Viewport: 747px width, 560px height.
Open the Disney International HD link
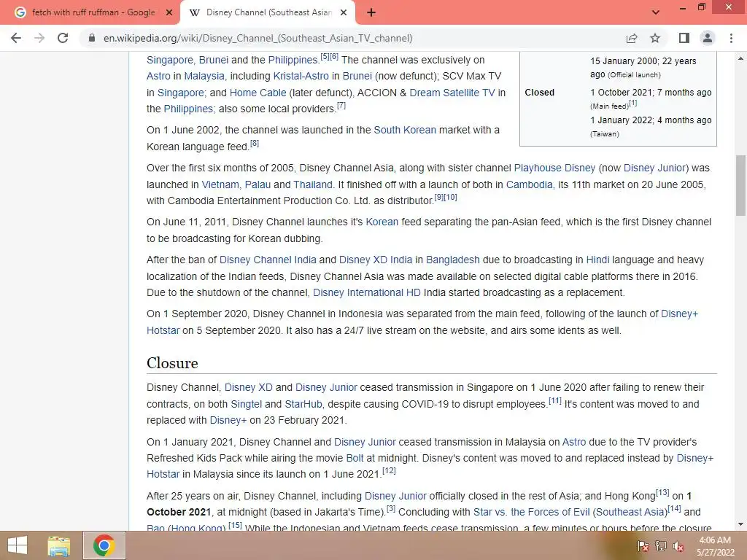click(x=367, y=293)
